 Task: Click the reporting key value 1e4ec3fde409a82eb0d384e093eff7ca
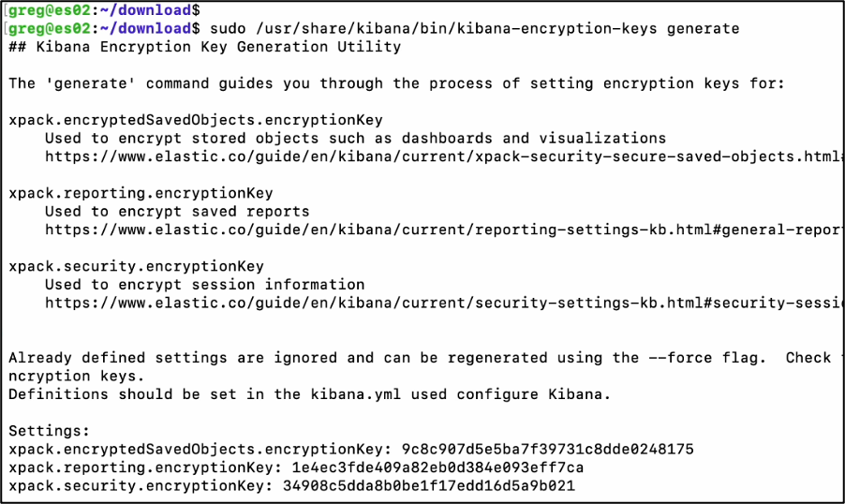pyautogui.click(x=437, y=467)
